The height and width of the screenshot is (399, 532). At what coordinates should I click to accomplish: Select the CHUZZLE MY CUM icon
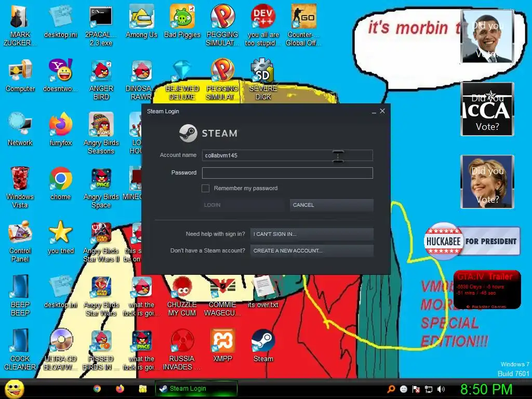point(182,296)
